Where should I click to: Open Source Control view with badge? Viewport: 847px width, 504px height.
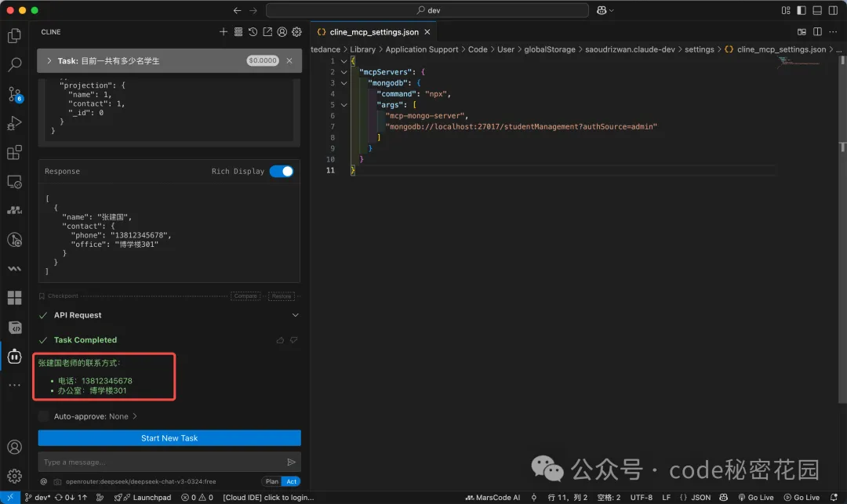point(15,94)
